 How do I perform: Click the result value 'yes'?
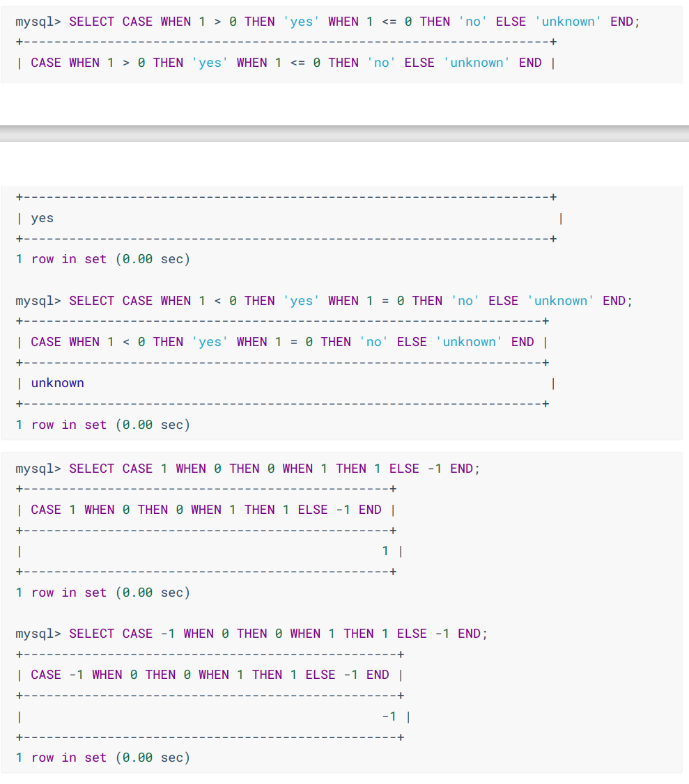point(42,219)
